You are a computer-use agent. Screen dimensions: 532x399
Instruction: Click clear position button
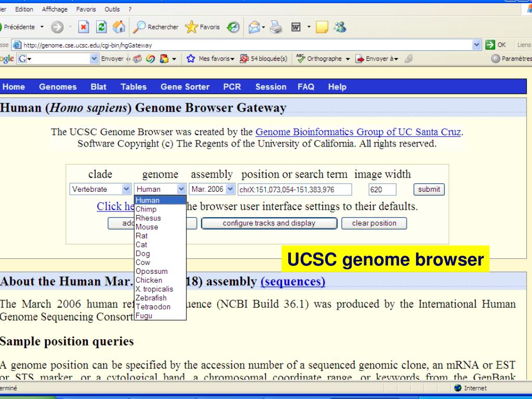coord(374,223)
